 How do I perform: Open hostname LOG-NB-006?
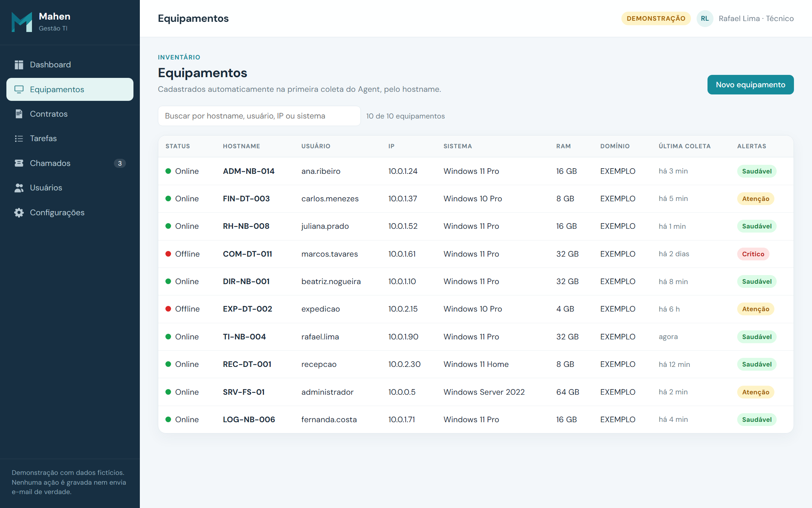point(249,420)
